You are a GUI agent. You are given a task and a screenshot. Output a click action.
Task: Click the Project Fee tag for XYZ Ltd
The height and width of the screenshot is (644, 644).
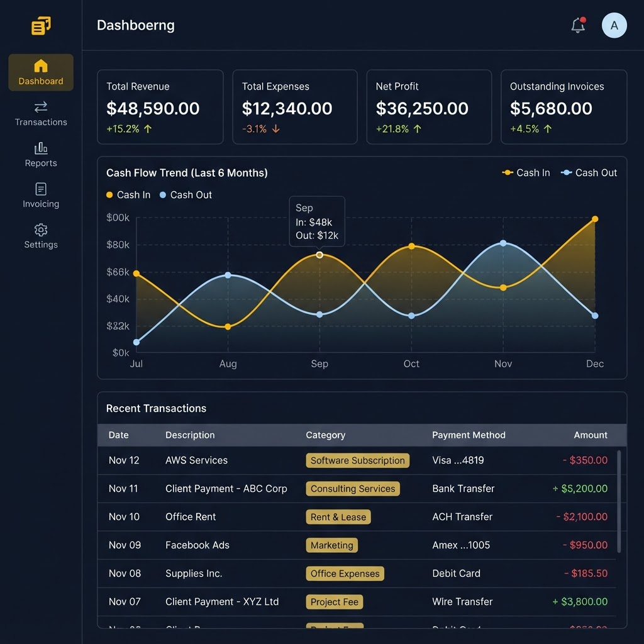tap(335, 602)
